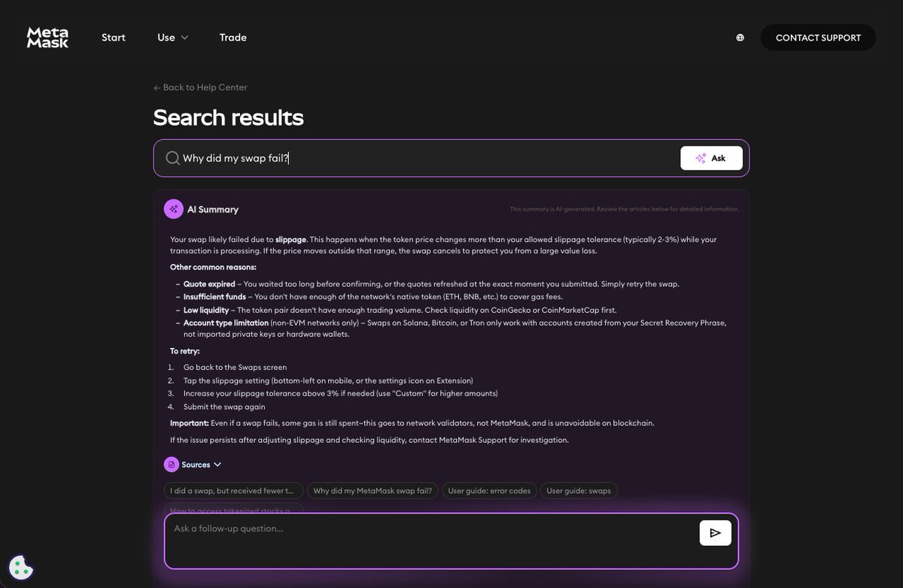Screen dimensions: 903x588
Task: Click 'Increase your slippage tolerance' step
Action: coord(341,393)
